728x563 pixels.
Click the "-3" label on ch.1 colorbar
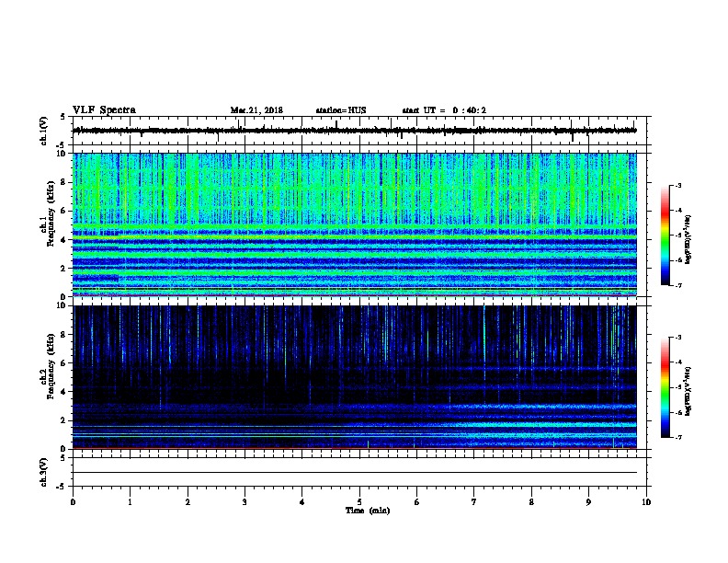677,185
